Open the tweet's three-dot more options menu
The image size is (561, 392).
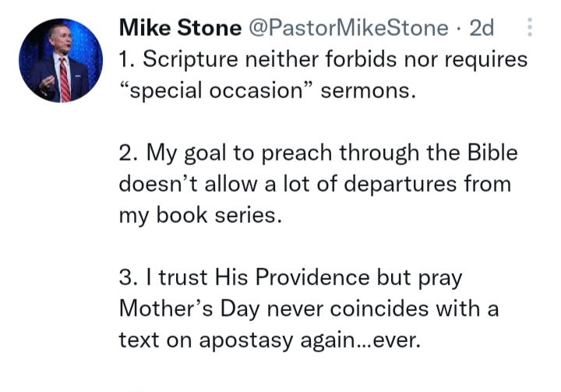[531, 29]
